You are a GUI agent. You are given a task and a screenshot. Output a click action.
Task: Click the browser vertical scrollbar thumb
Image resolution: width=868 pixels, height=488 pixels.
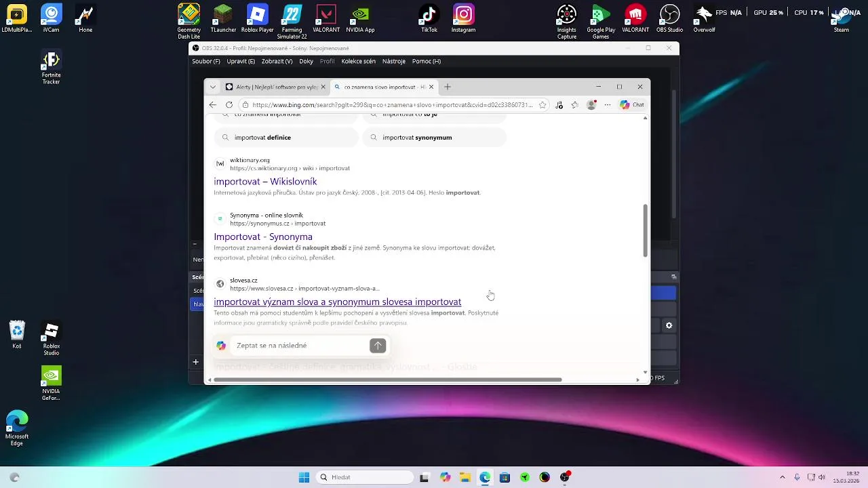645,230
